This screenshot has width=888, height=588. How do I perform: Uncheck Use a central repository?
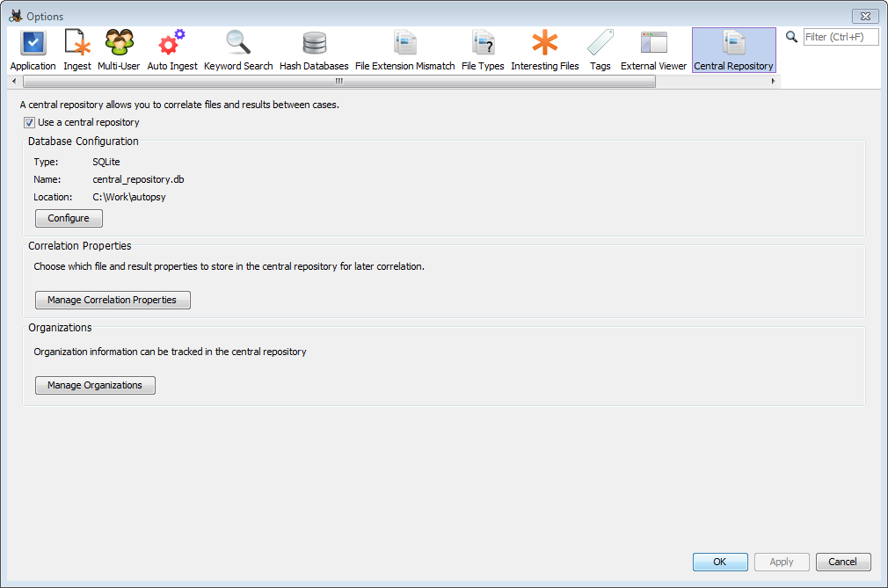pos(29,122)
